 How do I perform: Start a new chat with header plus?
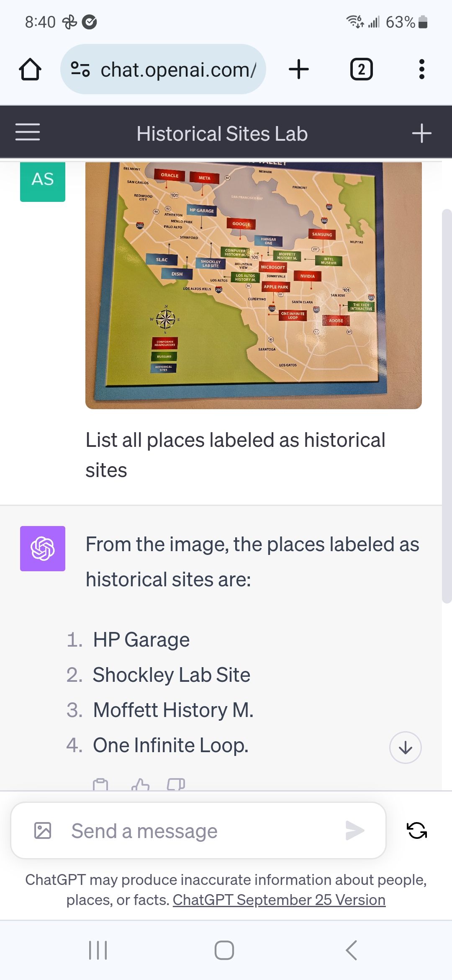tap(421, 133)
